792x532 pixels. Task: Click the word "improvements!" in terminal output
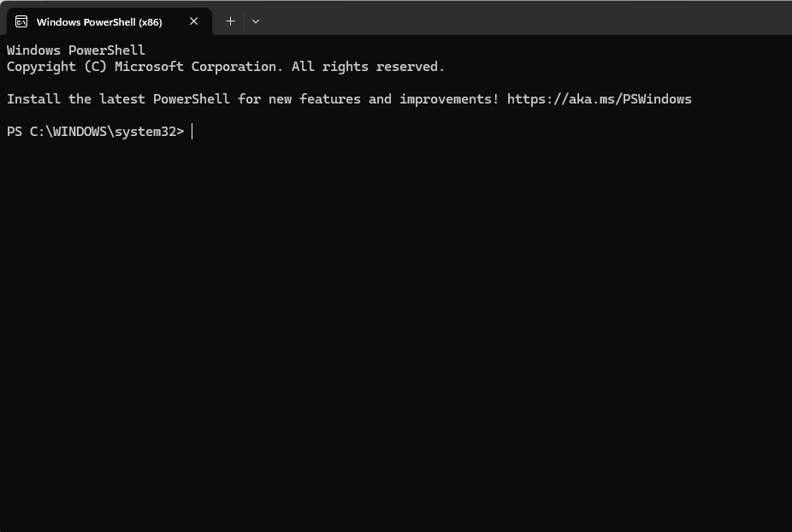coord(434,99)
